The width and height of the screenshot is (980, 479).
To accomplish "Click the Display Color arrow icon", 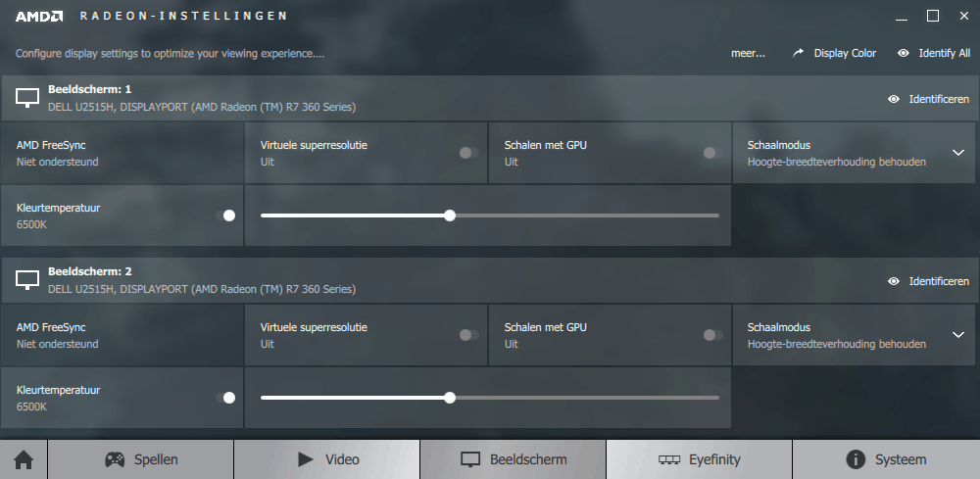I will click(x=798, y=54).
